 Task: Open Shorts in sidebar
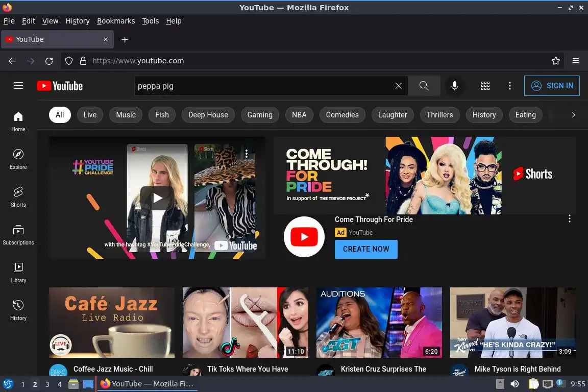pos(18,197)
